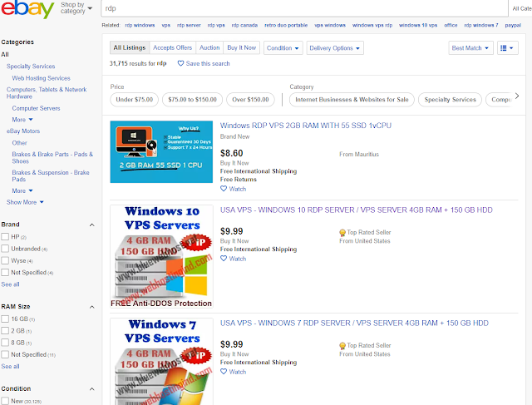Expand More under Computer Servers
532x405 pixels.
22,120
